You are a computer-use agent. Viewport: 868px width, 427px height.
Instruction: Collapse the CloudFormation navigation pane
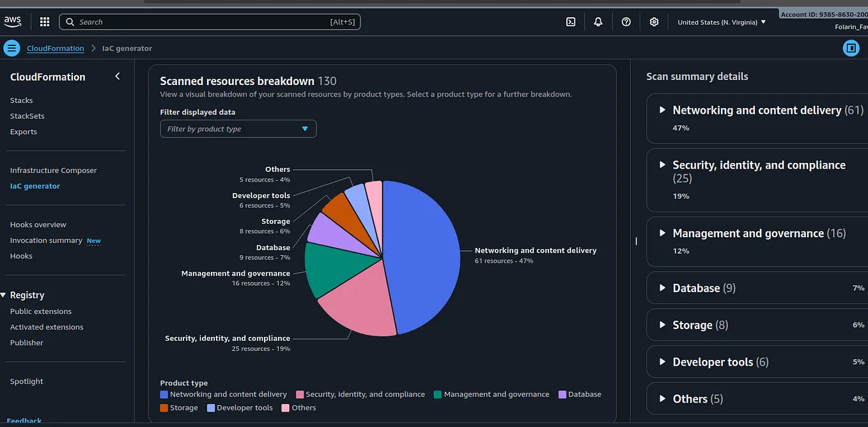point(117,76)
